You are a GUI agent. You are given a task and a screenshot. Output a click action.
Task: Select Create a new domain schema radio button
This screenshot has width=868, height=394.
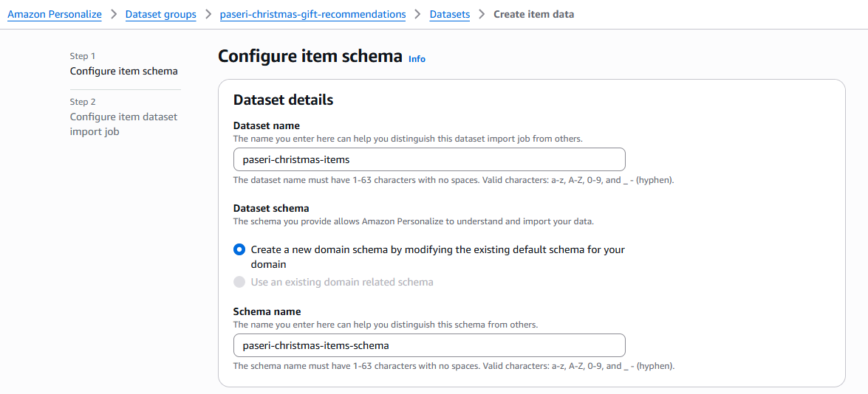point(239,250)
